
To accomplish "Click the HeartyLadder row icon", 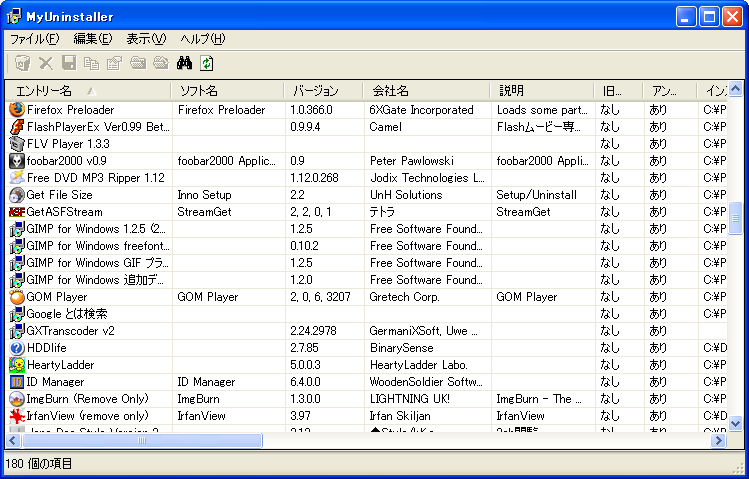I will 17,365.
